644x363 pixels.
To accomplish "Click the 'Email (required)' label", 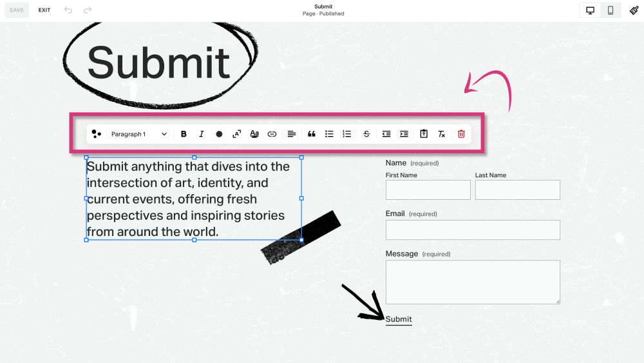I will click(411, 213).
